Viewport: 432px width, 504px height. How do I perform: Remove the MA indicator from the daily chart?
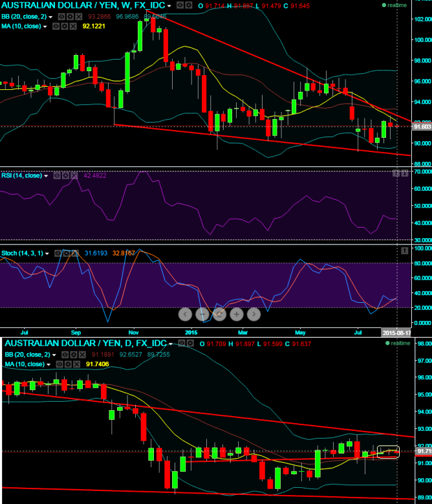(x=77, y=364)
